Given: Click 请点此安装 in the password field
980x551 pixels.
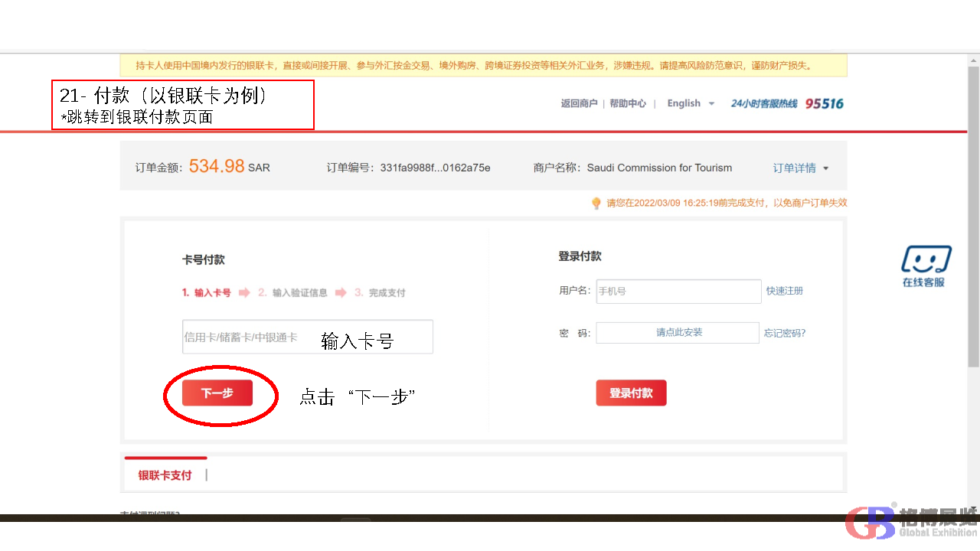Looking at the screenshot, I should [678, 333].
